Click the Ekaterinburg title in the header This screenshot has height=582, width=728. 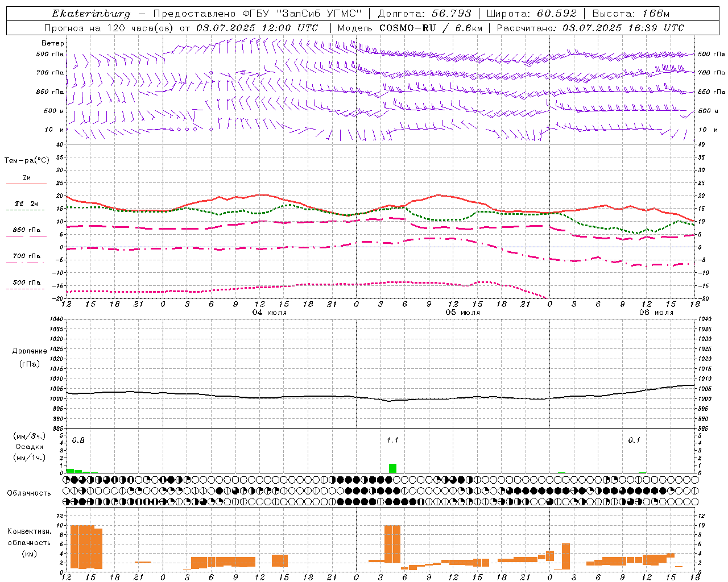91,14
